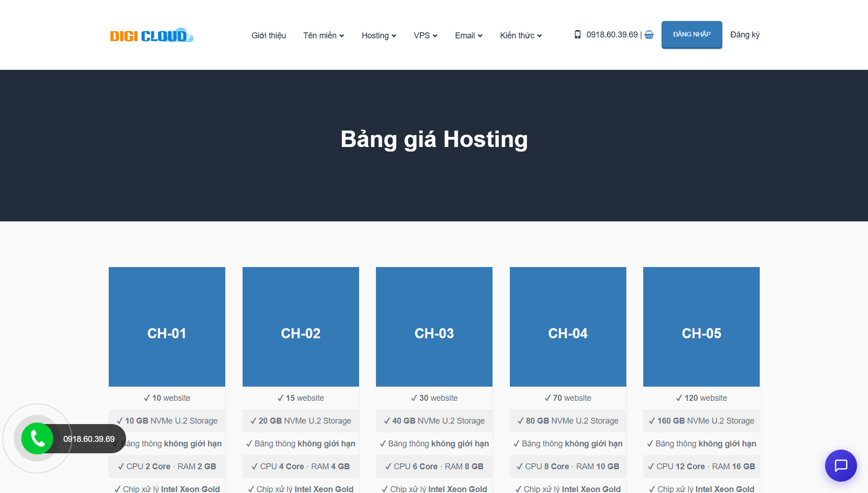868x493 pixels.
Task: Open the shopping cart icon
Action: (649, 35)
